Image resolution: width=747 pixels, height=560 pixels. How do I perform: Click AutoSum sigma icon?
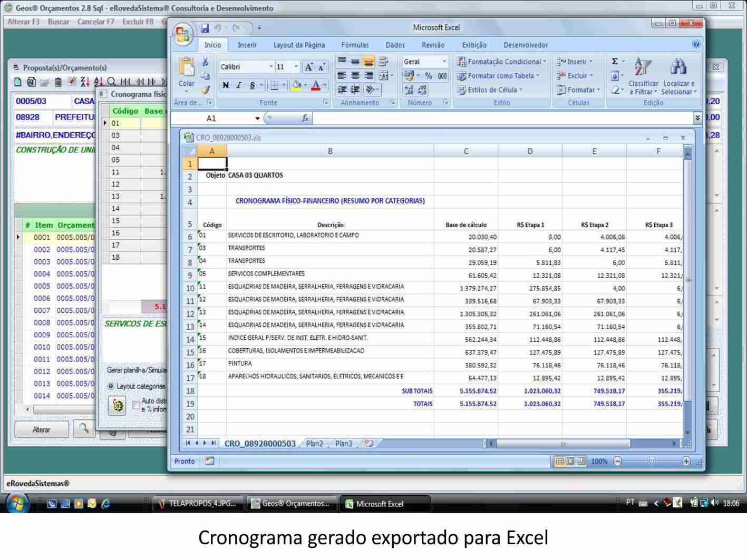click(615, 62)
